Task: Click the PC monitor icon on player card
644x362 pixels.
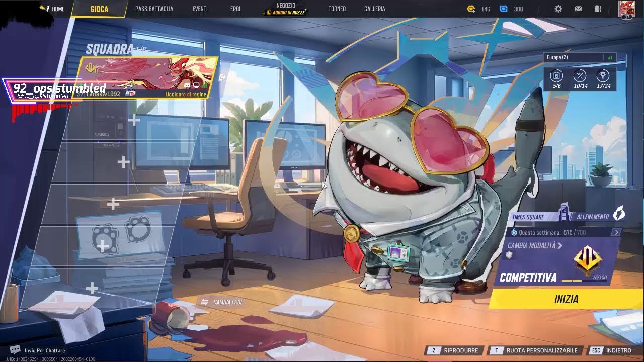Action: [196, 86]
